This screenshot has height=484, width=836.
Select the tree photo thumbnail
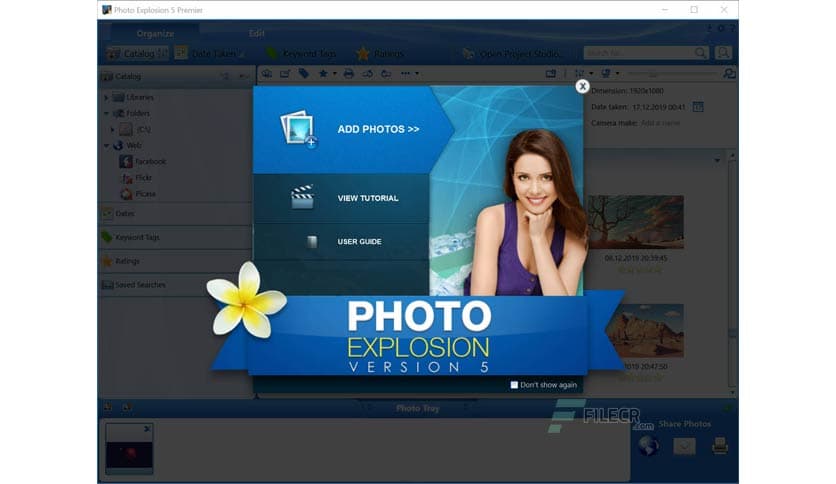(x=636, y=222)
